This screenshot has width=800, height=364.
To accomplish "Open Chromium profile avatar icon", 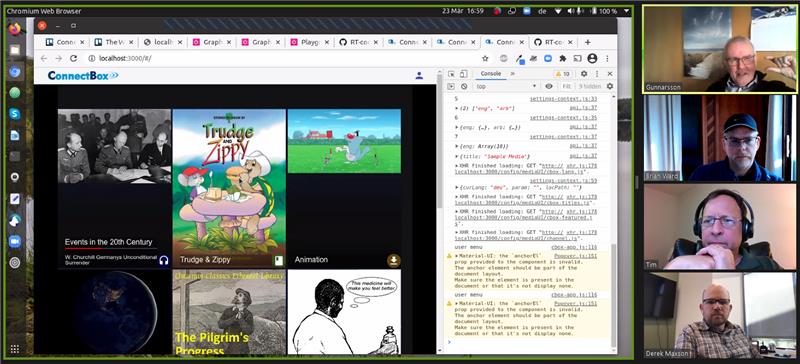I will (x=592, y=59).
